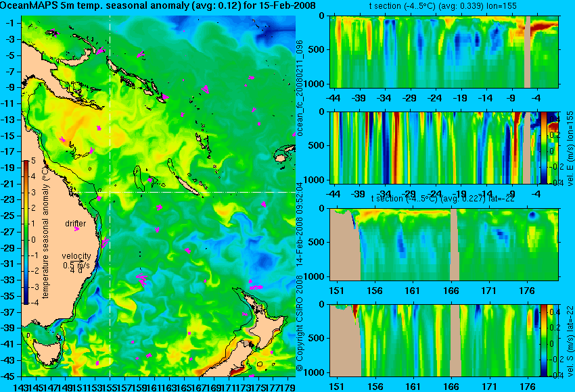Click the 'vel. E (m/s) lon=155' colorbar
The height and width of the screenshot is (392, 575).
pyautogui.click(x=543, y=147)
